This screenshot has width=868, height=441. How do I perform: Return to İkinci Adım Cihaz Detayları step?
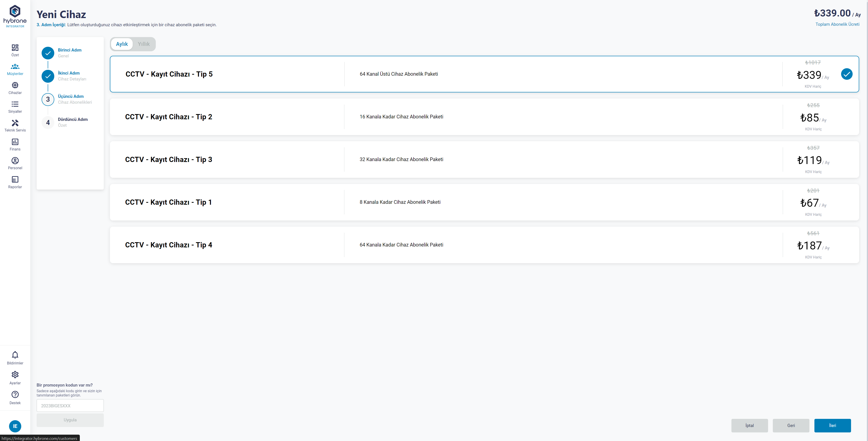pos(48,76)
